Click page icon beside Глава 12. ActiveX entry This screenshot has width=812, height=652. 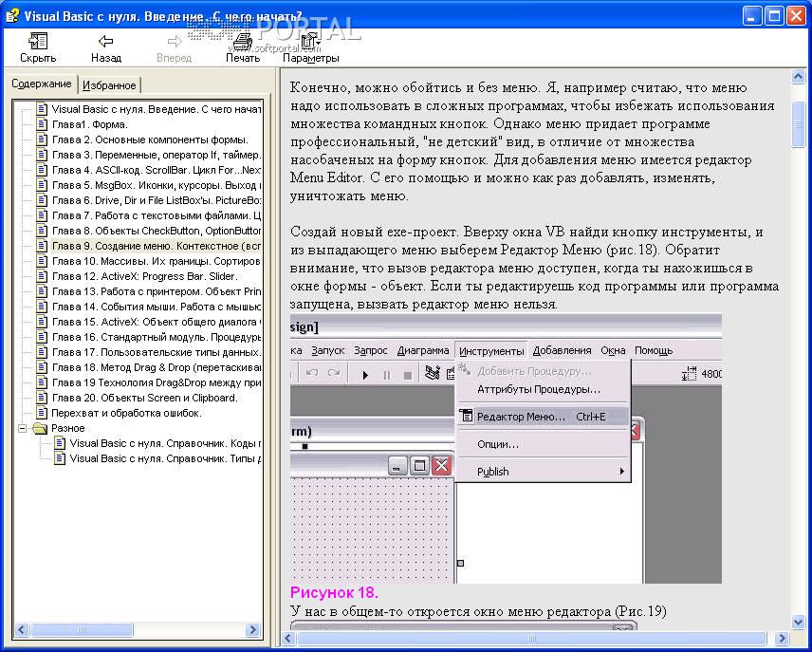pyautogui.click(x=42, y=276)
